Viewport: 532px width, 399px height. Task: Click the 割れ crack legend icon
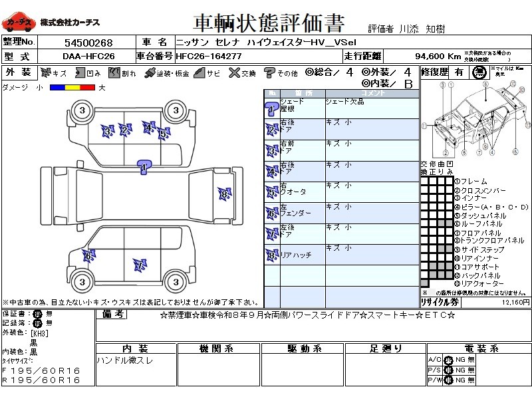pyautogui.click(x=114, y=72)
